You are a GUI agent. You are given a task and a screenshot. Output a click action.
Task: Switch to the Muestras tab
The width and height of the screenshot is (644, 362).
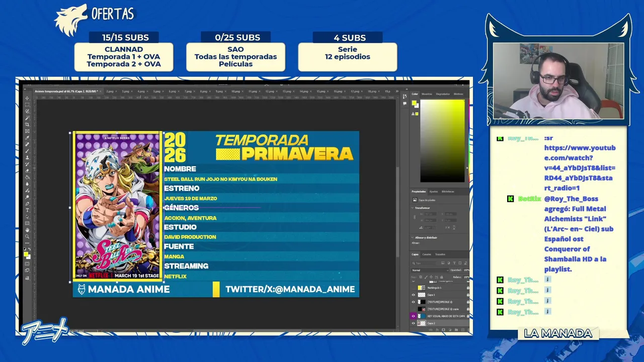coord(427,94)
